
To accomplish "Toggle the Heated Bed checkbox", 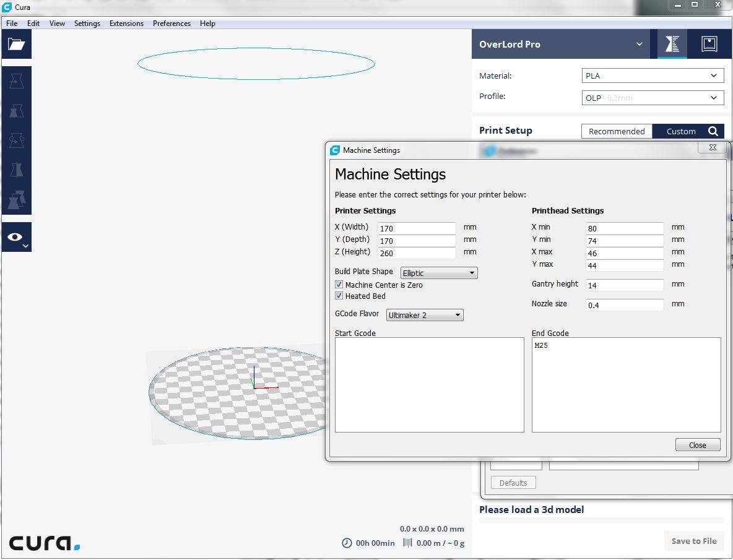I will [x=339, y=296].
